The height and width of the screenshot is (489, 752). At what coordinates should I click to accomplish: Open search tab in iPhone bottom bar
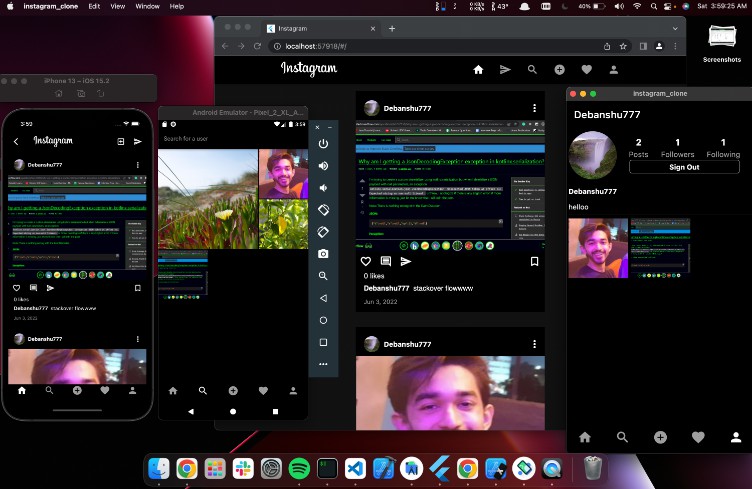point(49,391)
